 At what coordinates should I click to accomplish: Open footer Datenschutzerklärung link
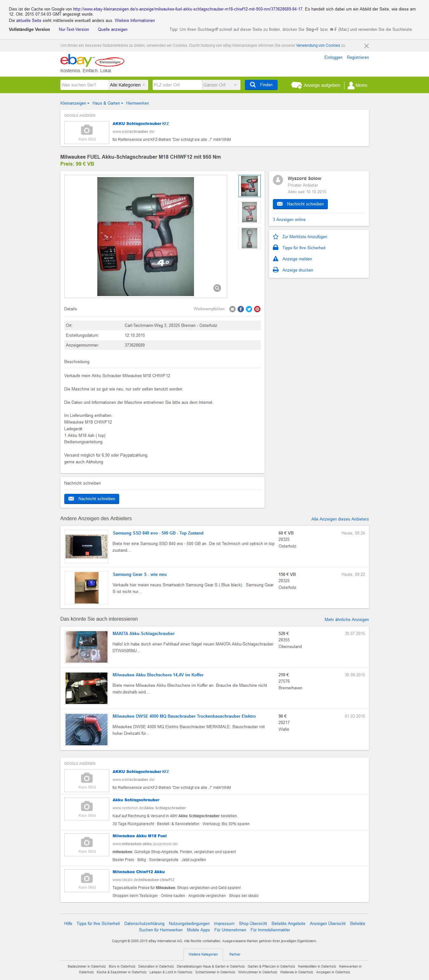tap(144, 923)
